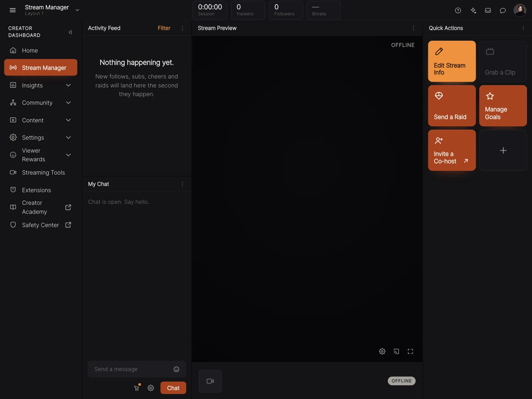Screen dimensions: 532x399
Task: Collapse the Creator Dashboard sidebar
Action: pyautogui.click(x=70, y=32)
